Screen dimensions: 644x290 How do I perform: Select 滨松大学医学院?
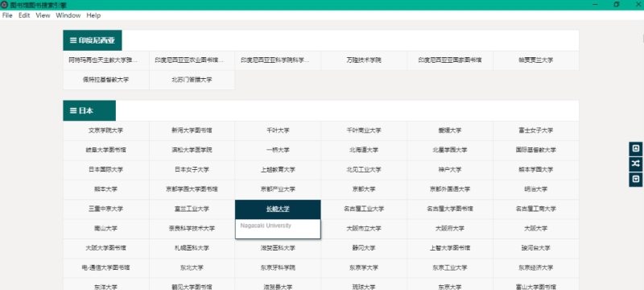pyautogui.click(x=192, y=151)
